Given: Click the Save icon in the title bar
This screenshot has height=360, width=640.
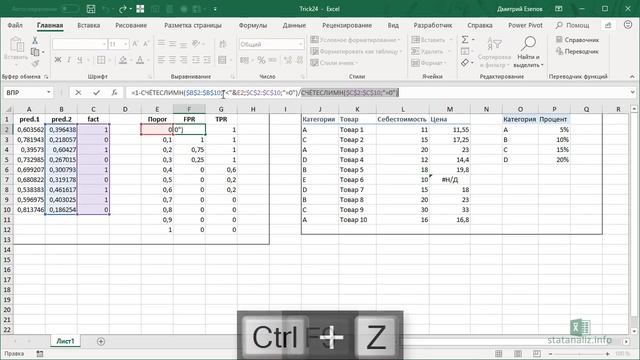Looking at the screenshot, I should 91,9.
